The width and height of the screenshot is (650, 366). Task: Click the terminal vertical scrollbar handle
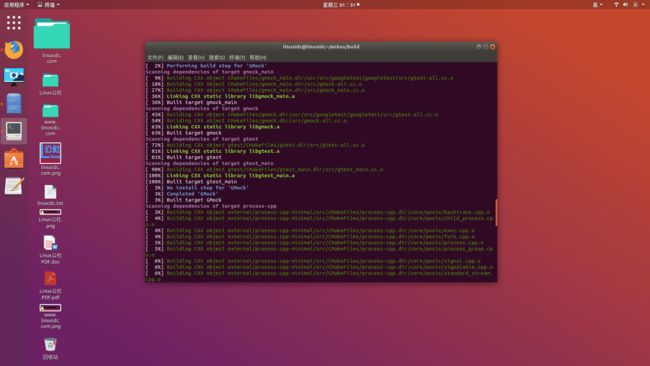496,213
